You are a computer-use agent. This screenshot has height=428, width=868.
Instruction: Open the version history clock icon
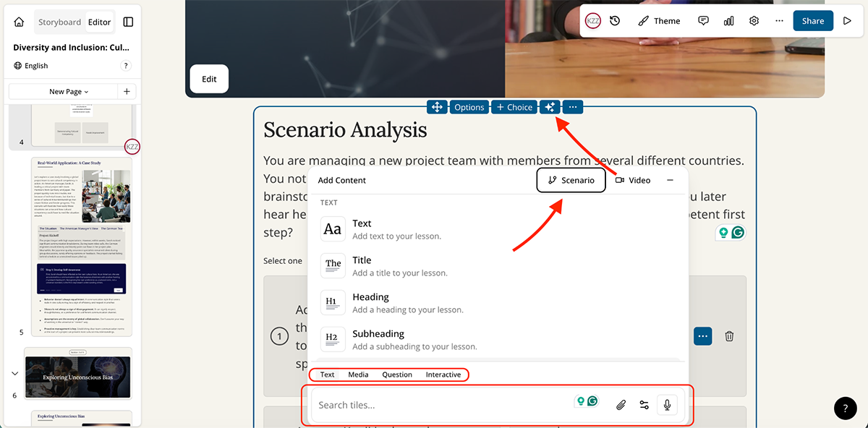pos(614,20)
